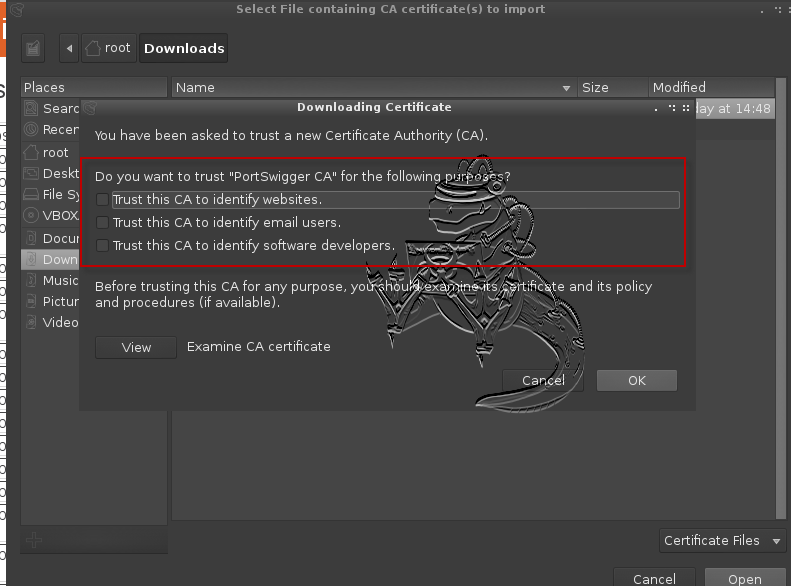Click the File System drive icon
The width and height of the screenshot is (791, 586).
coord(31,194)
